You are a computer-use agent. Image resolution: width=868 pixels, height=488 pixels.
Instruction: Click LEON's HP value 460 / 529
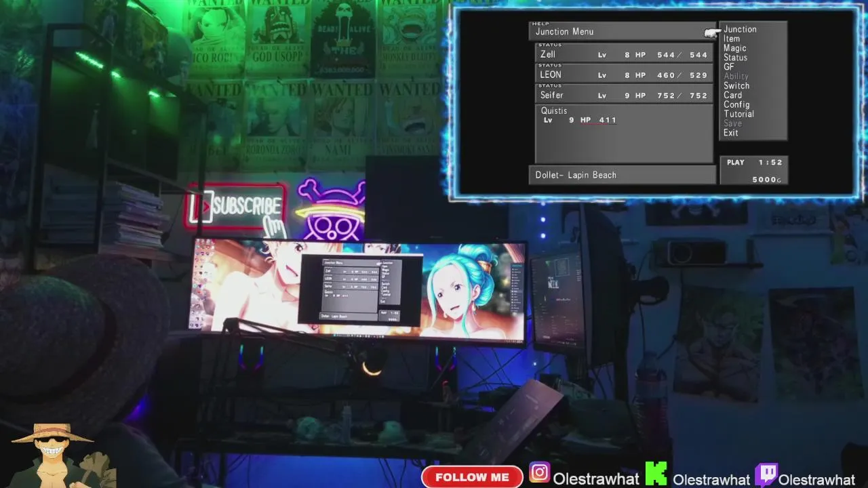(x=682, y=75)
